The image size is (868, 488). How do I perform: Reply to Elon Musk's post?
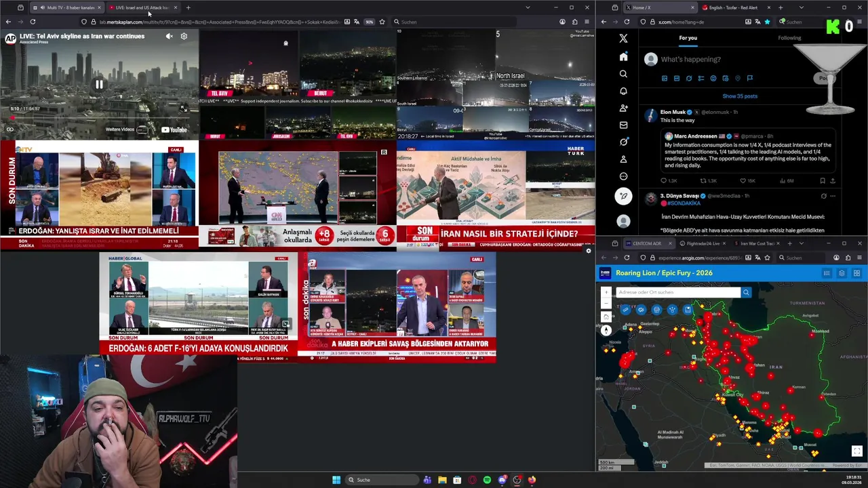pyautogui.click(x=665, y=181)
